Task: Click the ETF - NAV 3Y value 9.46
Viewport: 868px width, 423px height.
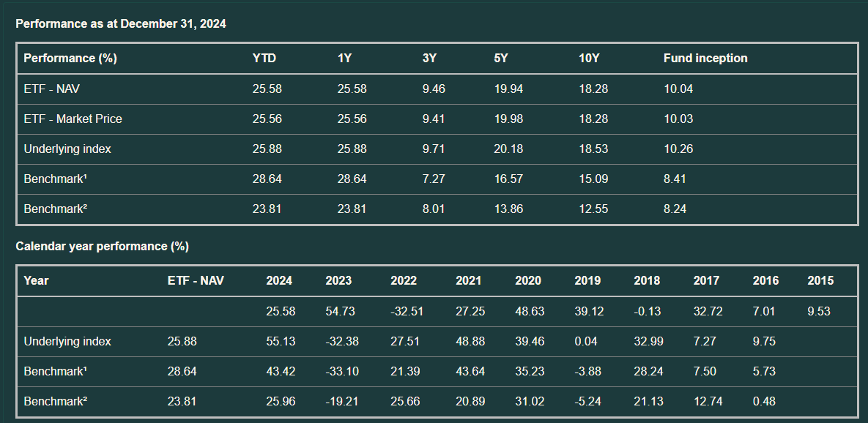Action: point(434,89)
